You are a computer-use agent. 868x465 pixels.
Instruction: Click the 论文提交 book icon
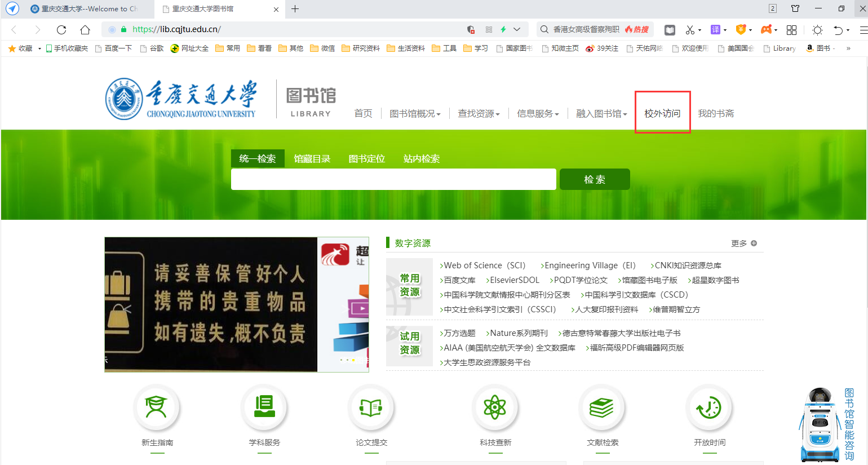tap(371, 407)
